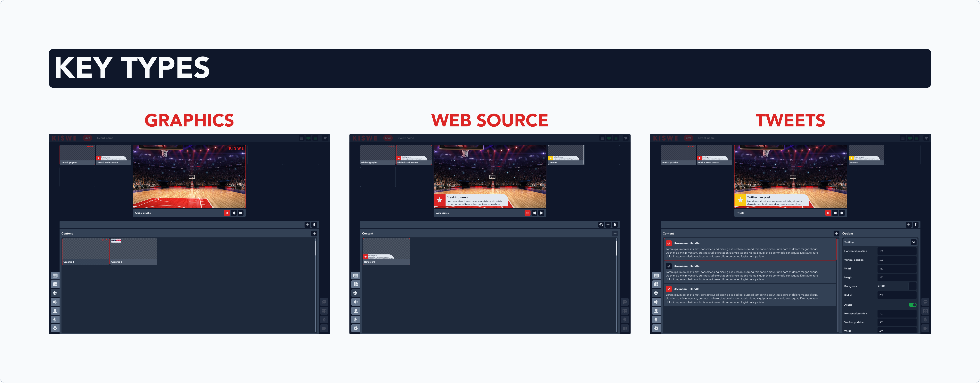Add content with Content plus icon in Graphics mockup

point(314,233)
